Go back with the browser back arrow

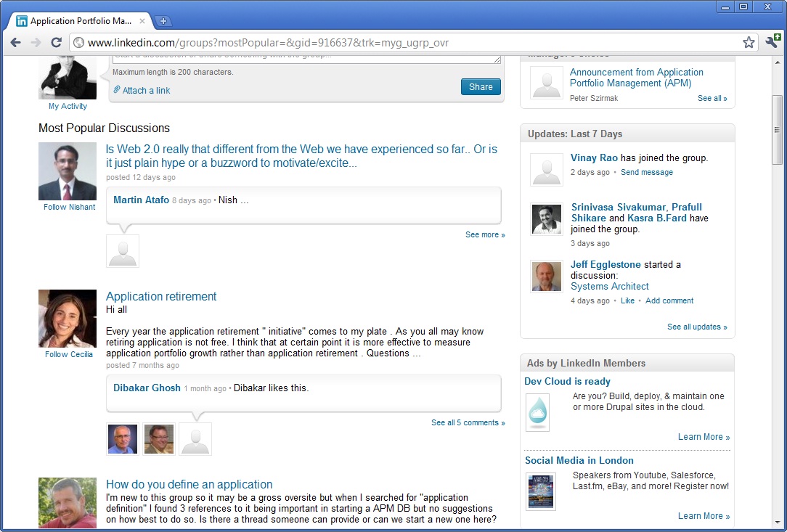pos(15,43)
